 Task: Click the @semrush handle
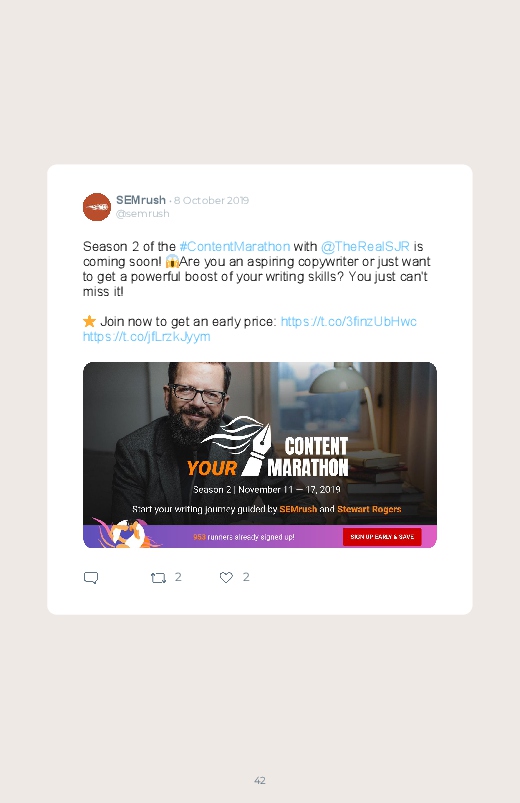point(142,214)
